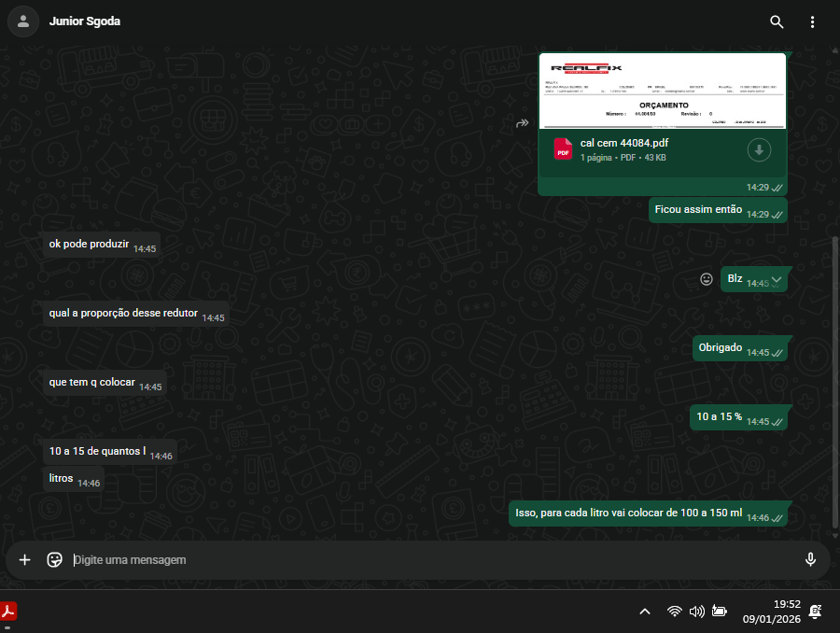This screenshot has height=633, width=840.
Task: Expand the Blz message options chevron
Action: (x=777, y=280)
